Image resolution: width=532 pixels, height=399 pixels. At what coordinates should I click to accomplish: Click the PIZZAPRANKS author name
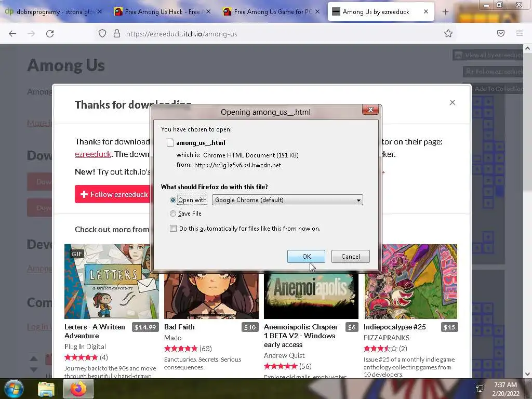pyautogui.click(x=387, y=338)
